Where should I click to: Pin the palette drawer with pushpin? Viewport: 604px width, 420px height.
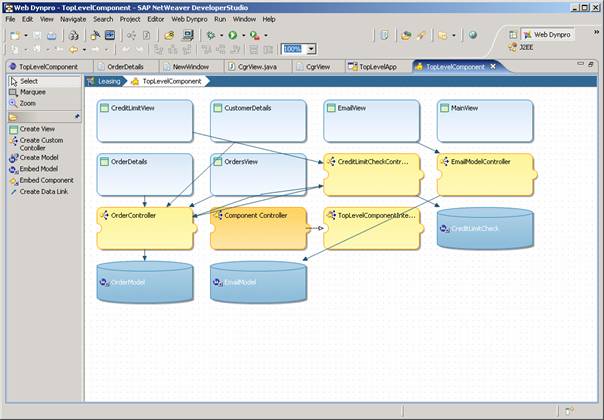[x=77, y=117]
